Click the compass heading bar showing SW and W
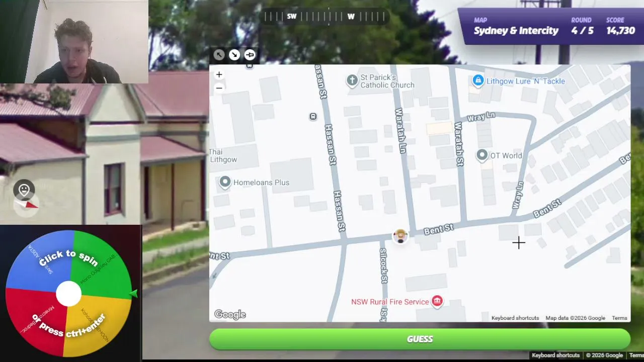The image size is (644, 362). tap(324, 17)
